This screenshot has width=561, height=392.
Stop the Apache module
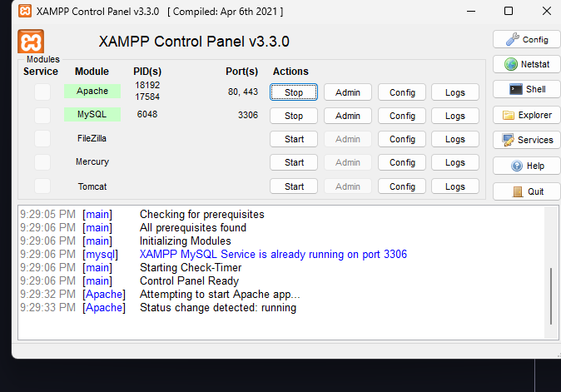[294, 92]
